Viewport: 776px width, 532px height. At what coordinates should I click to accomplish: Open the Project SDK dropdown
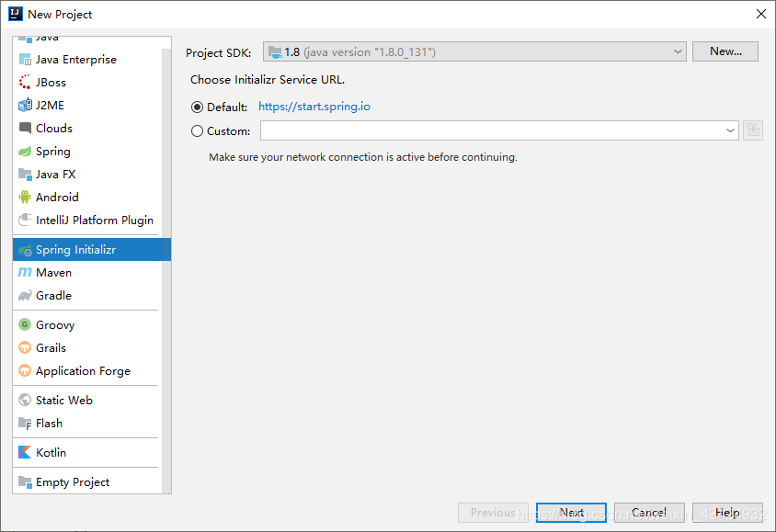pos(474,51)
